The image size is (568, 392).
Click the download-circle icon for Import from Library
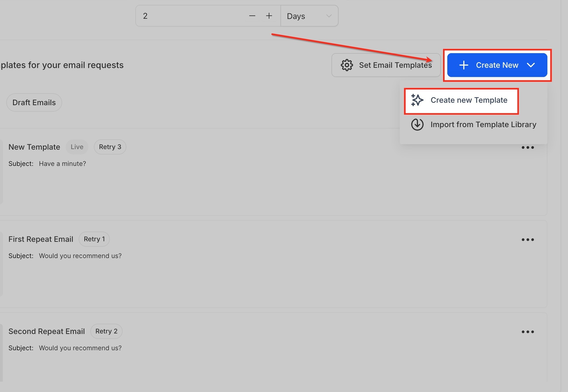pos(417,125)
